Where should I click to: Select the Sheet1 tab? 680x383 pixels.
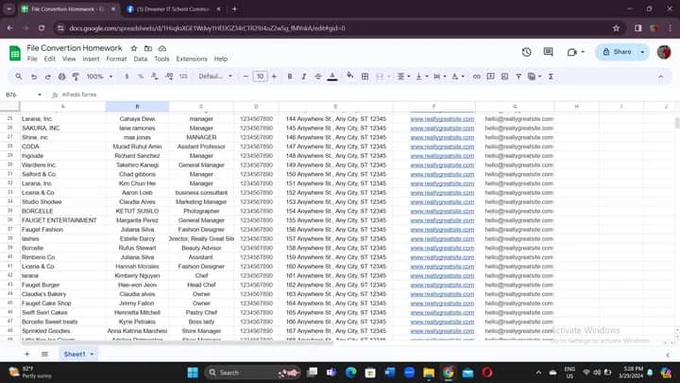78,354
